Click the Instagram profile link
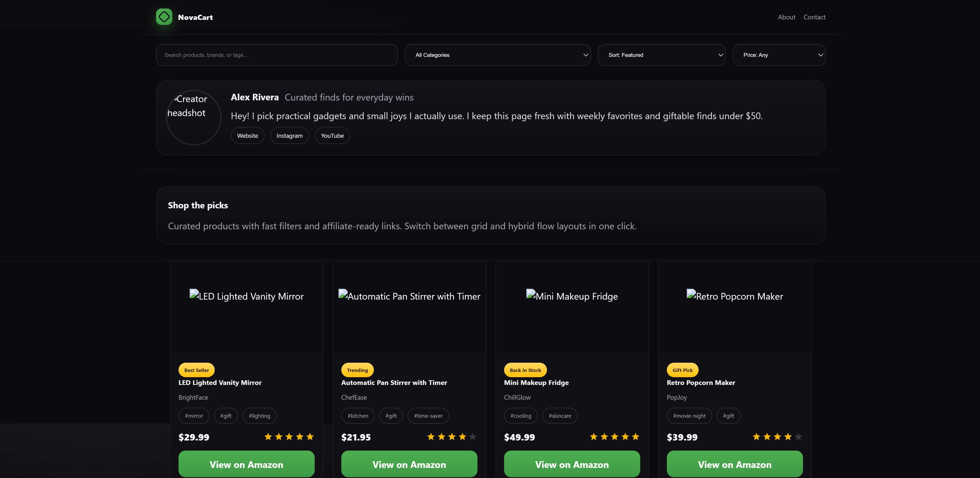This screenshot has height=478, width=980. pos(289,136)
